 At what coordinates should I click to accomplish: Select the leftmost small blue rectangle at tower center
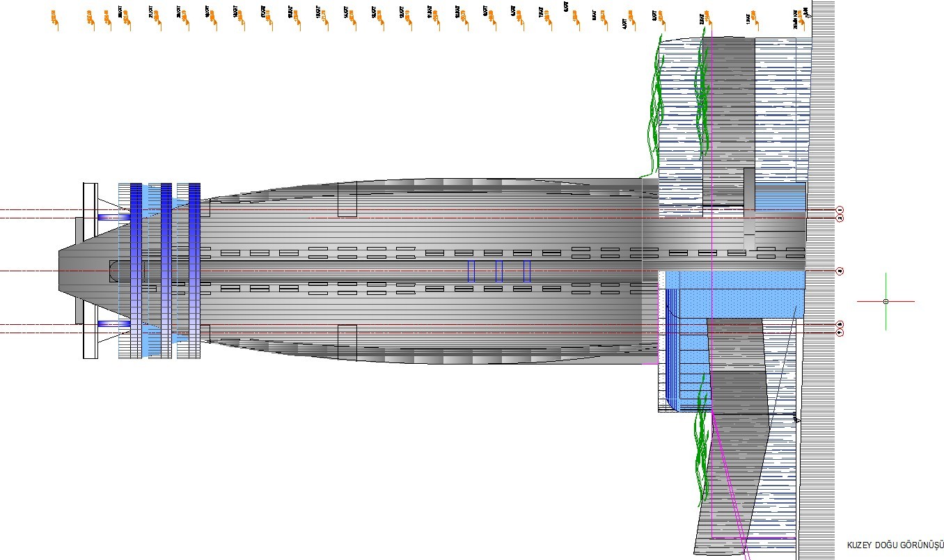click(x=471, y=271)
